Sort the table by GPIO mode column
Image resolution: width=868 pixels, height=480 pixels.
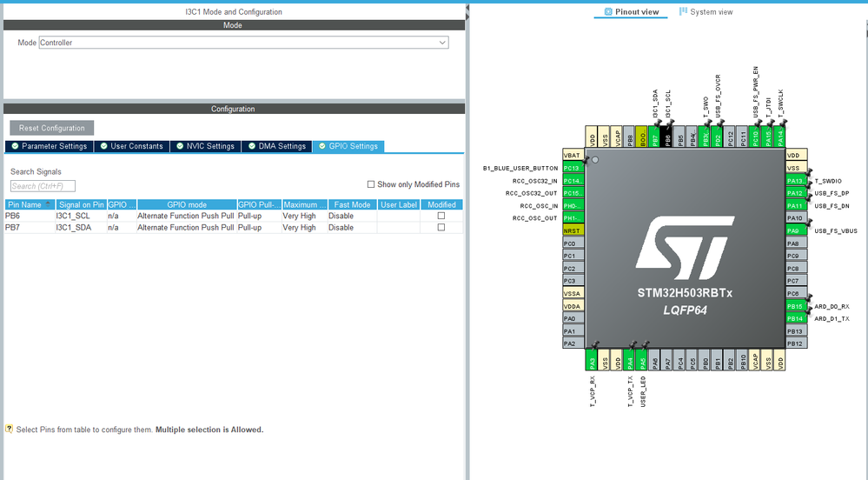(x=186, y=204)
